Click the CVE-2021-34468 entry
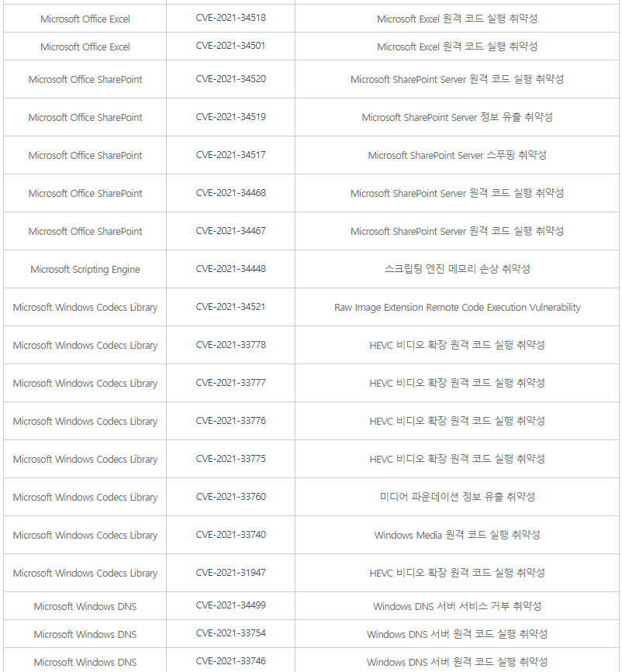The height and width of the screenshot is (672, 622). 230,193
